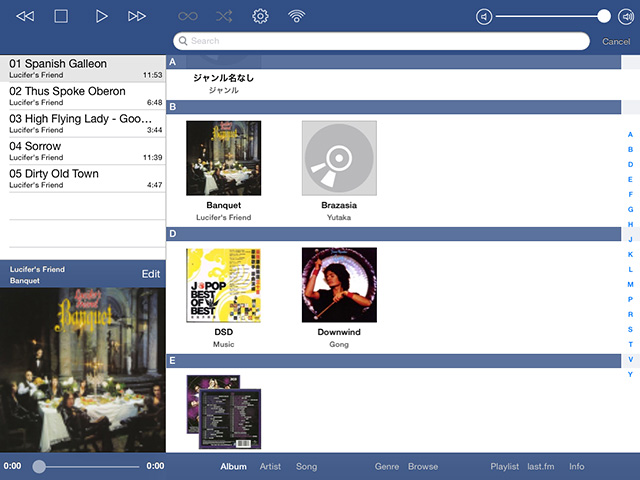Jump to letter L in index
This screenshot has height=480, width=640.
click(630, 269)
